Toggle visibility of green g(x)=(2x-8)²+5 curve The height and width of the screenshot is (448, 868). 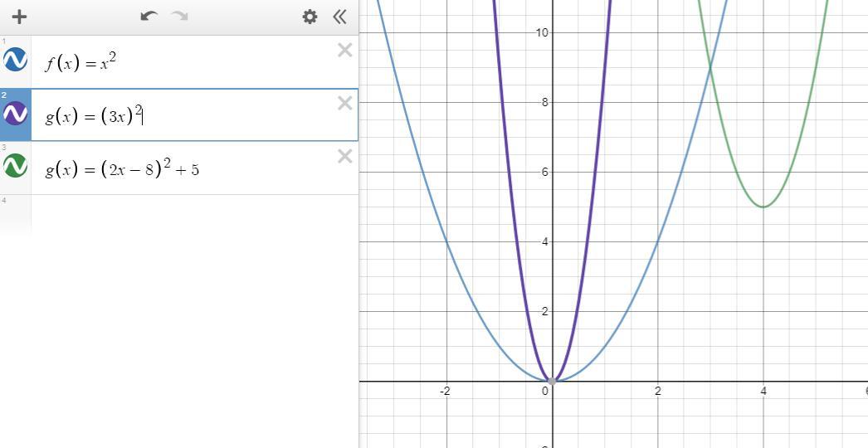[16, 166]
